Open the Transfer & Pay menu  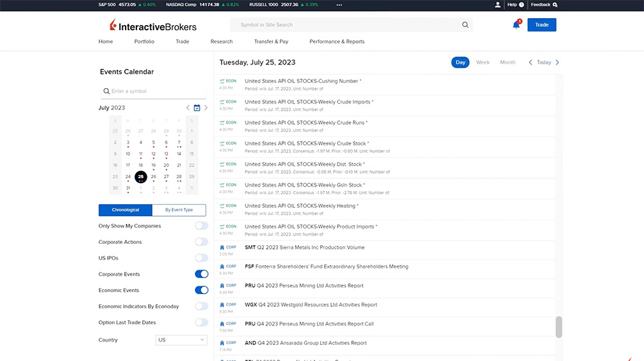tap(271, 42)
